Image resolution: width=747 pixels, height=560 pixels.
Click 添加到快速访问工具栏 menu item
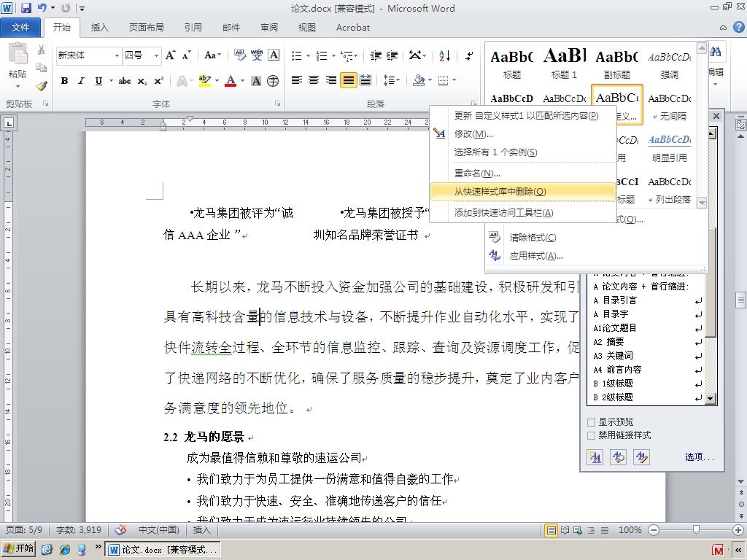[522, 213]
